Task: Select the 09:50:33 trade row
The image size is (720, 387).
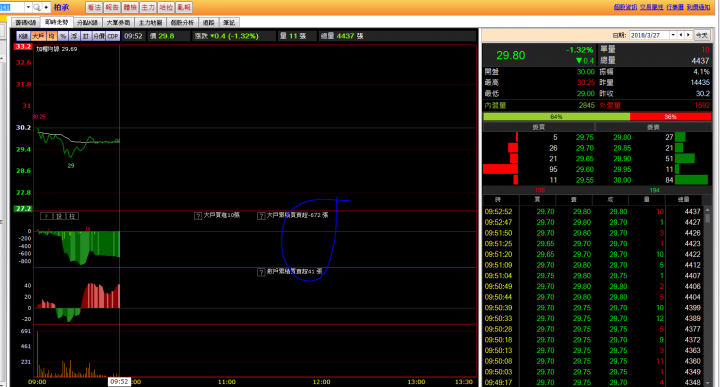Action: (592, 318)
